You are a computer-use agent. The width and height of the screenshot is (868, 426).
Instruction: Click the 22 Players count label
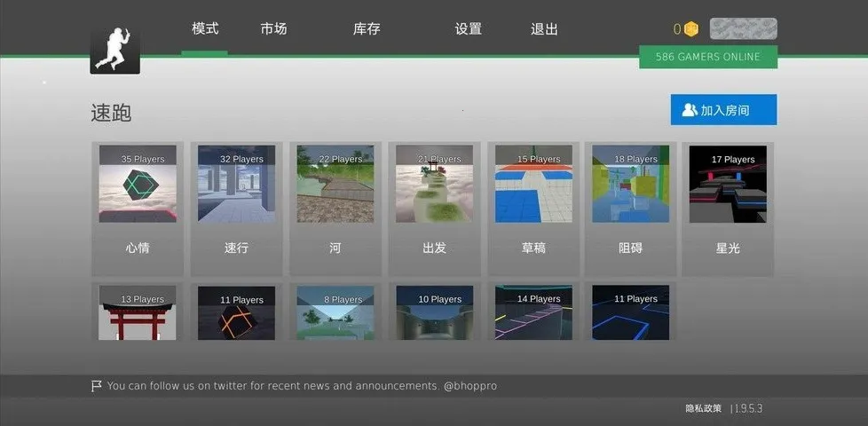(x=341, y=160)
